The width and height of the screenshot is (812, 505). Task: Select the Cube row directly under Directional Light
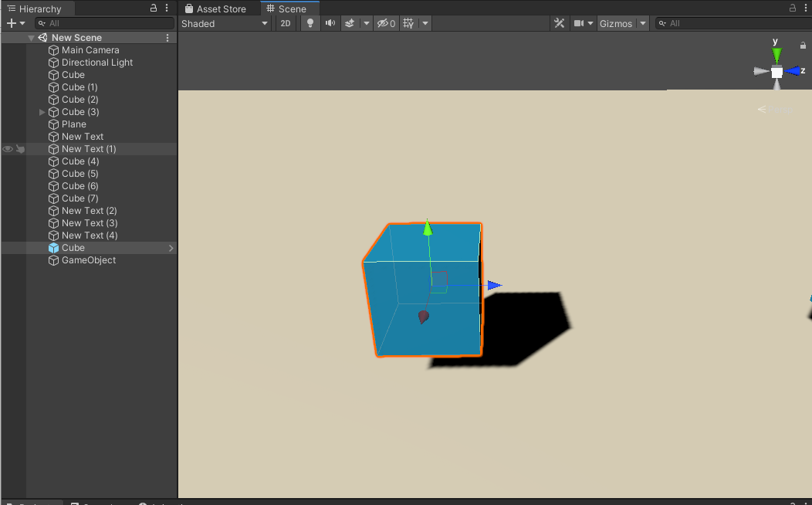point(73,75)
